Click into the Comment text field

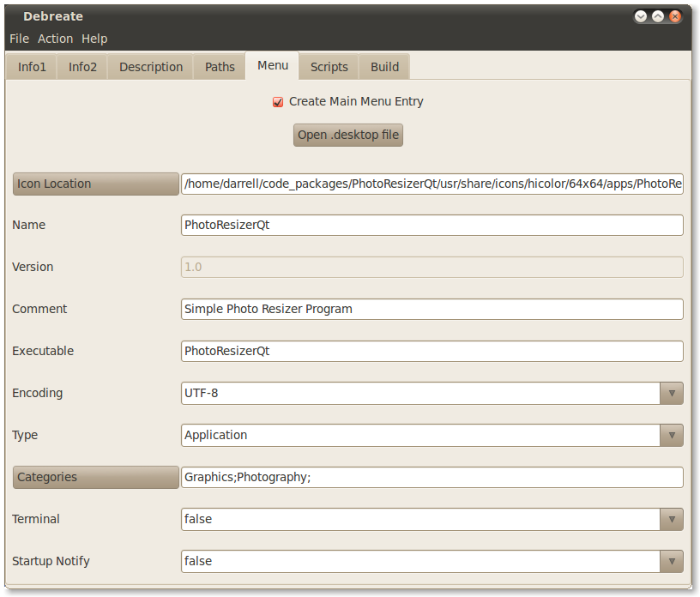pos(431,309)
